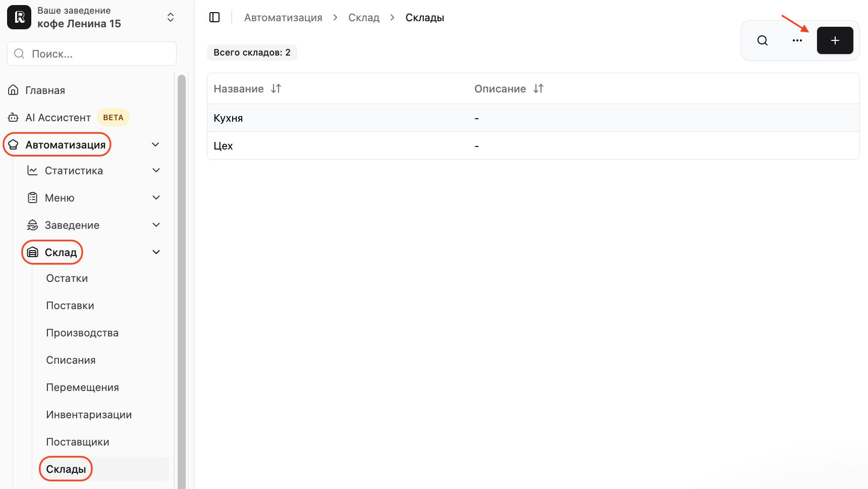Collapse the Автоматизация section chevron
This screenshot has height=489, width=868.
click(x=156, y=145)
